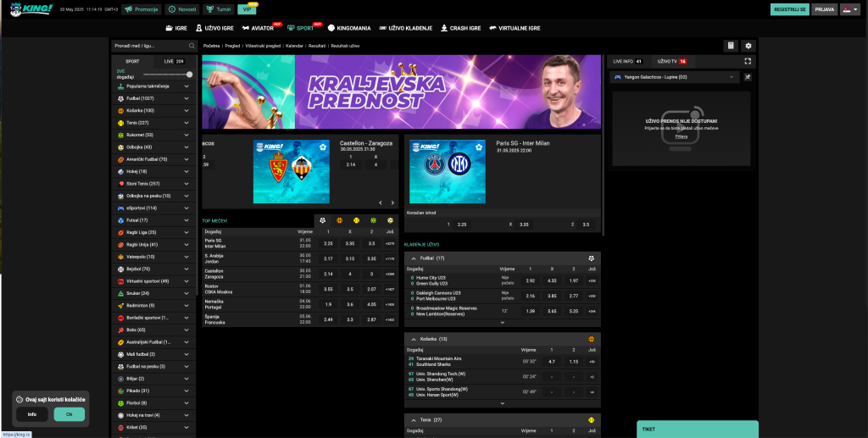This screenshot has width=868, height=438.
Task: Click Stoni Tenis paddle icon in sidebar
Action: coord(120,184)
